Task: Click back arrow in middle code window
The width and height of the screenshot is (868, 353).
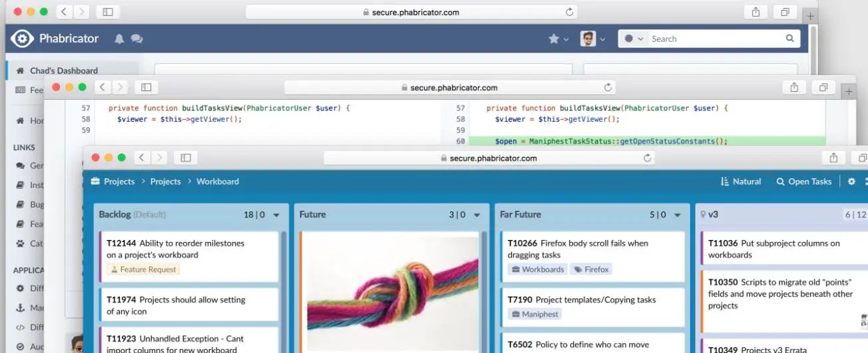Action: (x=103, y=87)
